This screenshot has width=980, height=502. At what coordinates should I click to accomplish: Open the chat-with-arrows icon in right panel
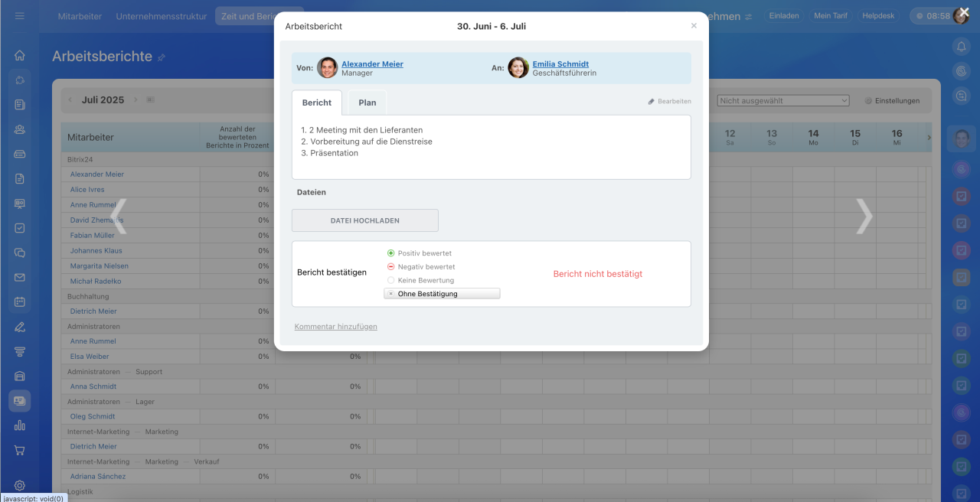tap(962, 96)
